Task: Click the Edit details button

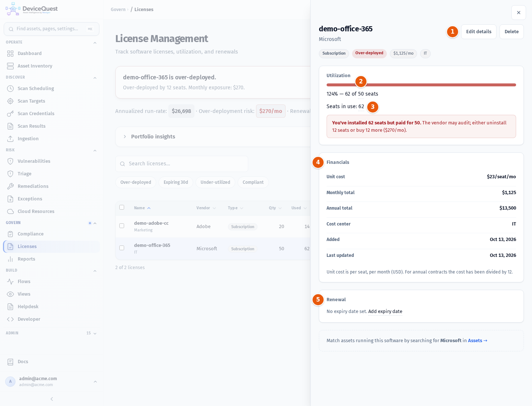Action: 479,32
